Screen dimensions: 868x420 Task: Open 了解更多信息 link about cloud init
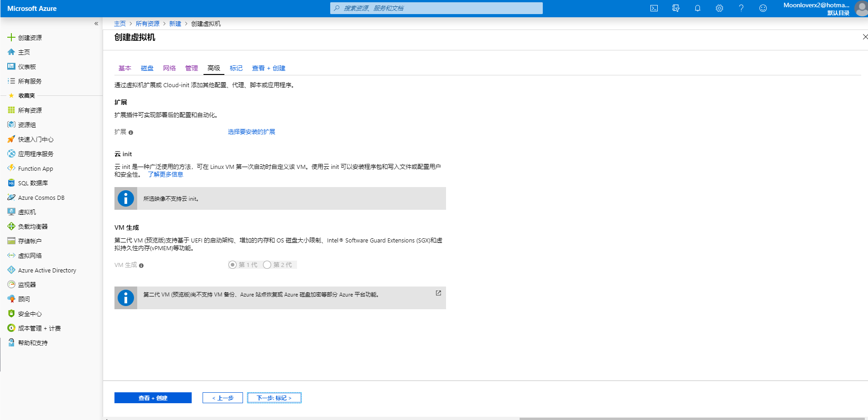tap(166, 174)
